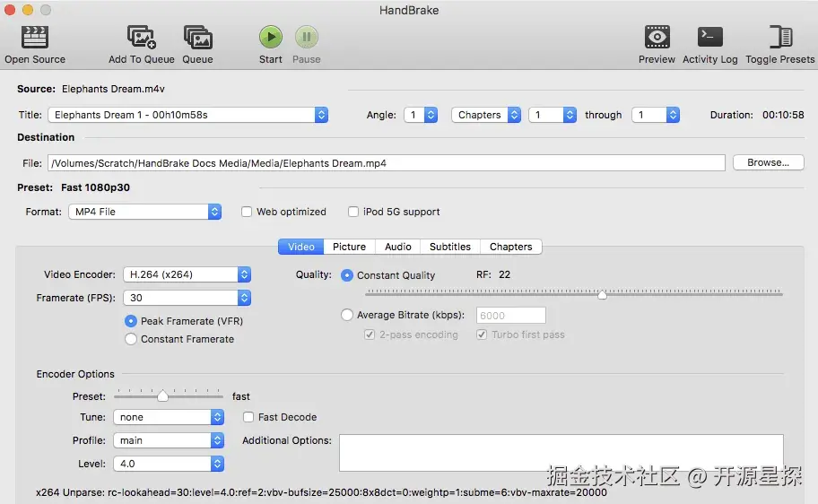Switch to the Picture tab
Screen dimensions: 818x504
coord(350,247)
